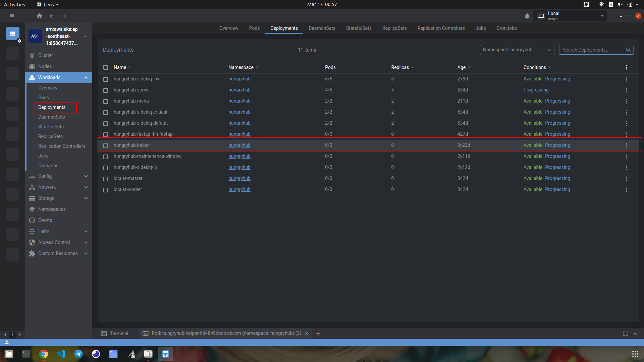Click the notifications bell icon

(527, 16)
